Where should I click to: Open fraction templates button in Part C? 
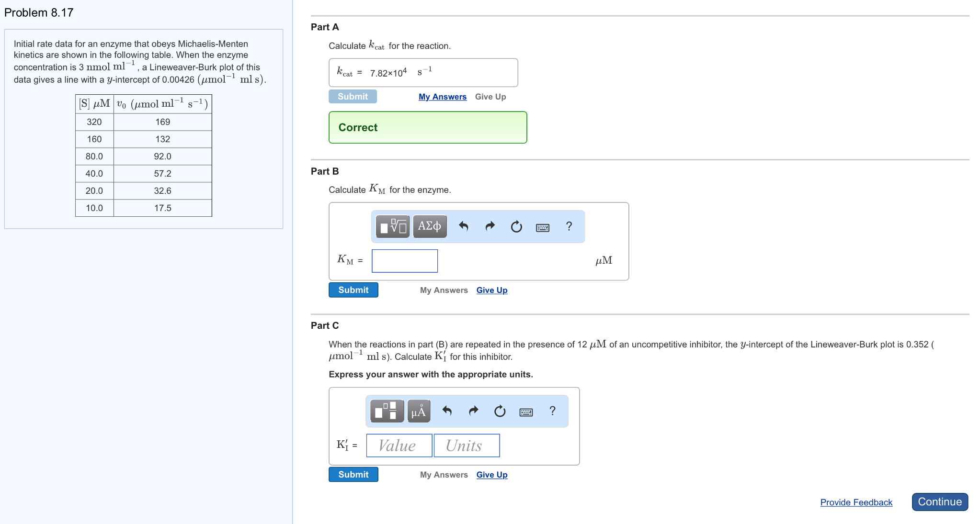[387, 411]
